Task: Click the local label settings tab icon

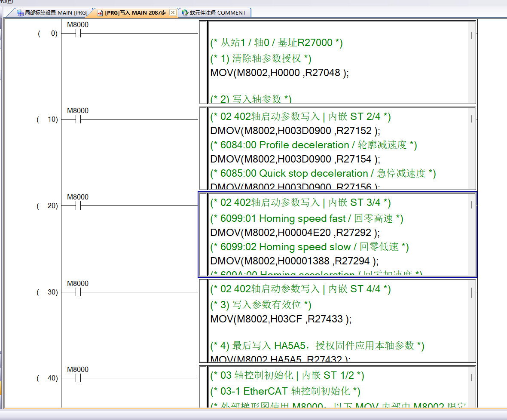Action: (x=20, y=13)
